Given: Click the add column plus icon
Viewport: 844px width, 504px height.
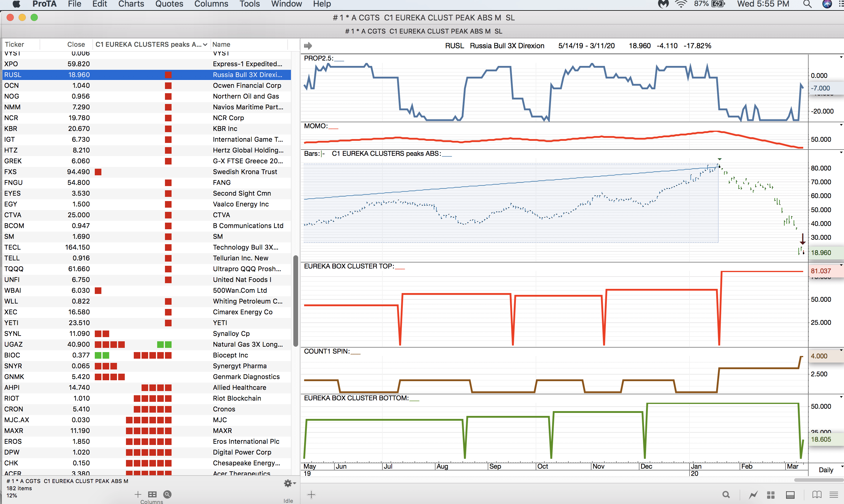Looking at the screenshot, I should point(138,494).
